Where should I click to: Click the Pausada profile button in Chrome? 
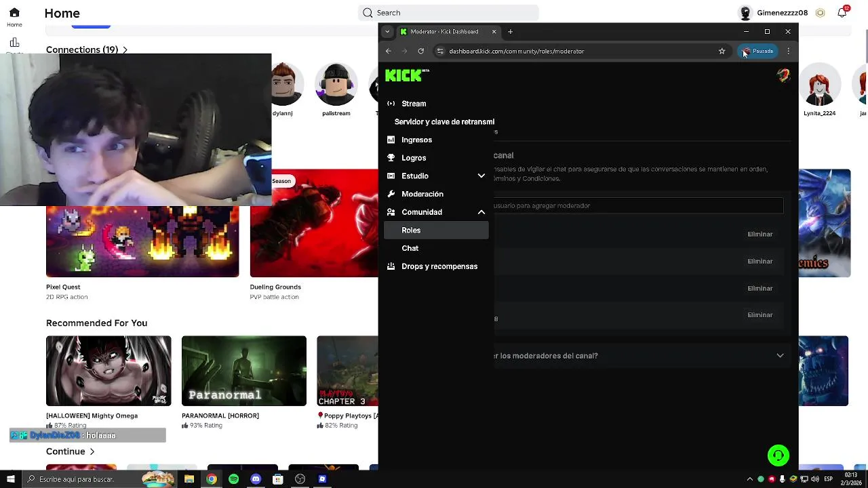757,51
